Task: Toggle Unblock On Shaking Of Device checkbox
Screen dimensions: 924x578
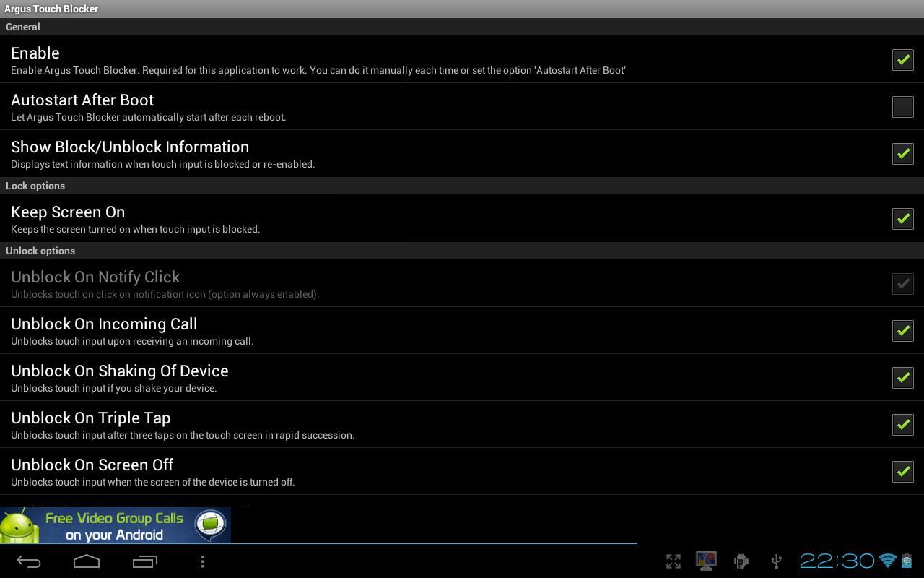Action: [x=902, y=377]
